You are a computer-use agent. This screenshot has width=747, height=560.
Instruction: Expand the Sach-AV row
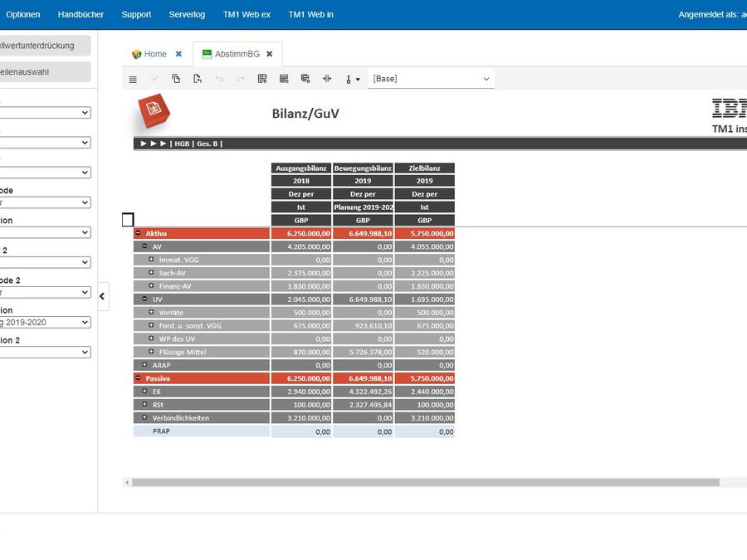(x=152, y=272)
